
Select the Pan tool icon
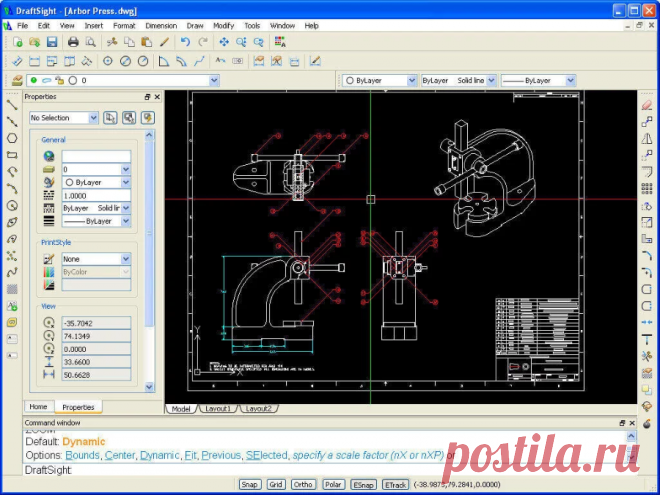pos(224,42)
